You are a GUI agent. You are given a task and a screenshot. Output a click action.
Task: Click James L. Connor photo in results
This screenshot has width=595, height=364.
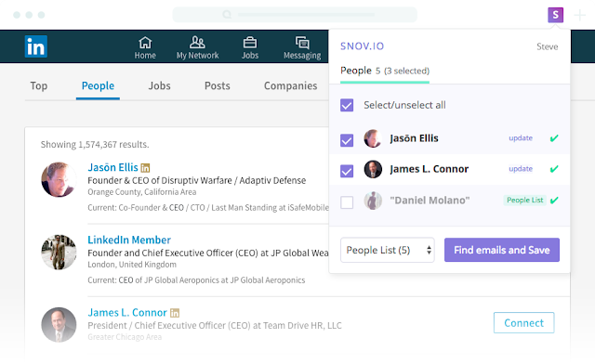[59, 325]
